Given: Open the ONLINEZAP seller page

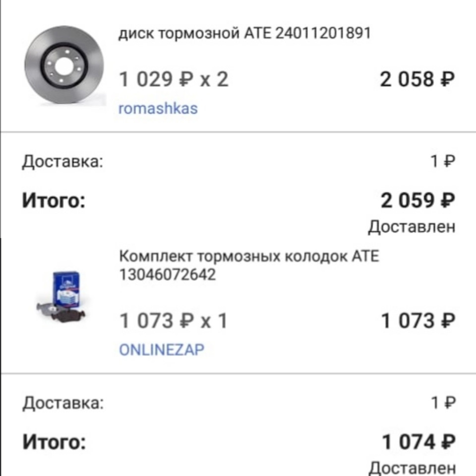Looking at the screenshot, I should (161, 349).
